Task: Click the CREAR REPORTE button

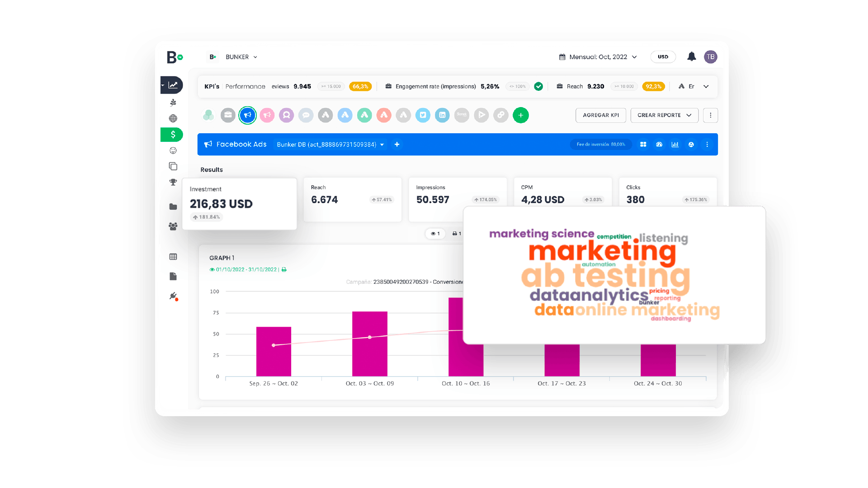Action: tap(664, 115)
